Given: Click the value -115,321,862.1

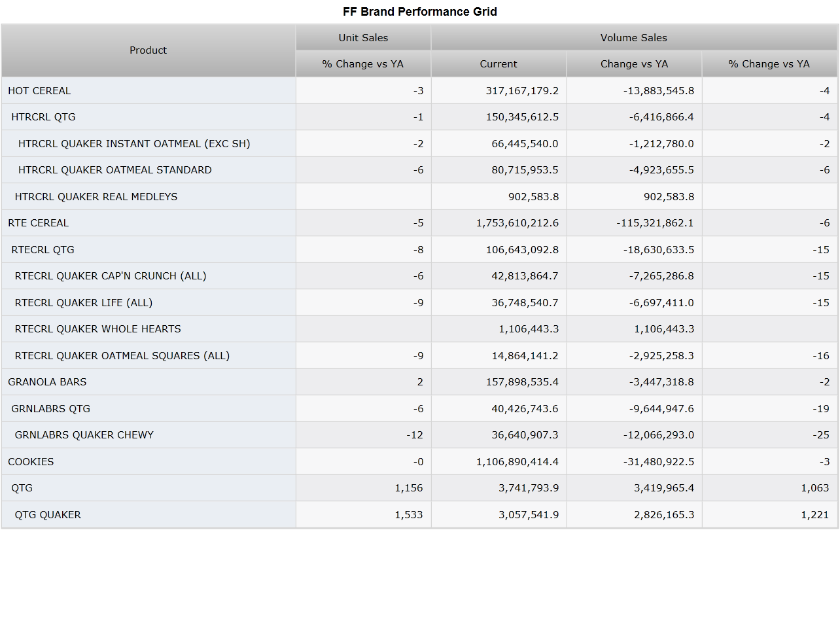Looking at the screenshot, I should [656, 223].
